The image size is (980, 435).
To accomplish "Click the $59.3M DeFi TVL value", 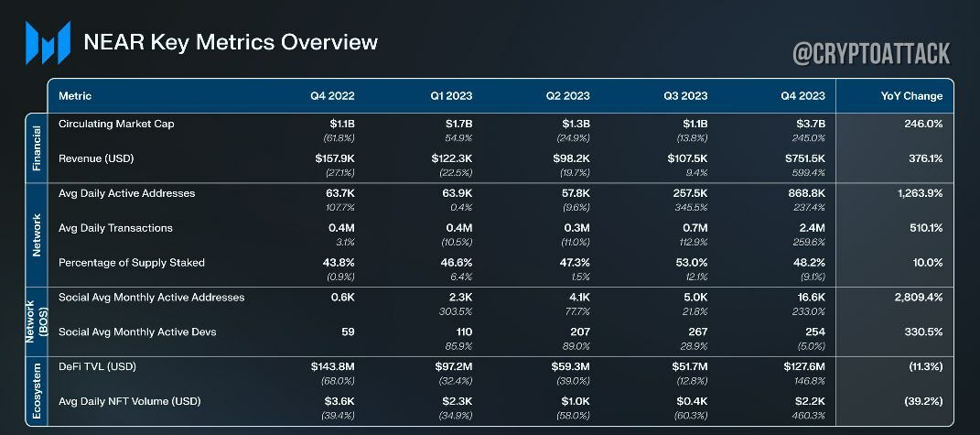I will 571,367.
